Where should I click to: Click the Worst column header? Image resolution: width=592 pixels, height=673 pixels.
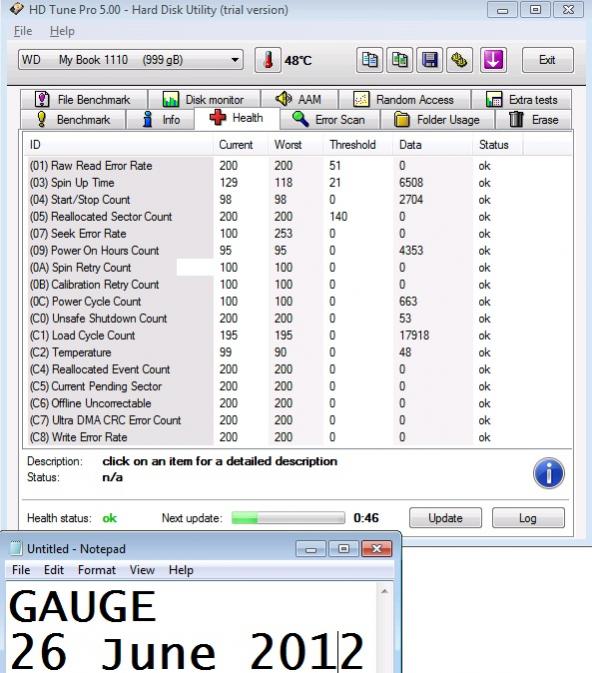pyautogui.click(x=295, y=145)
